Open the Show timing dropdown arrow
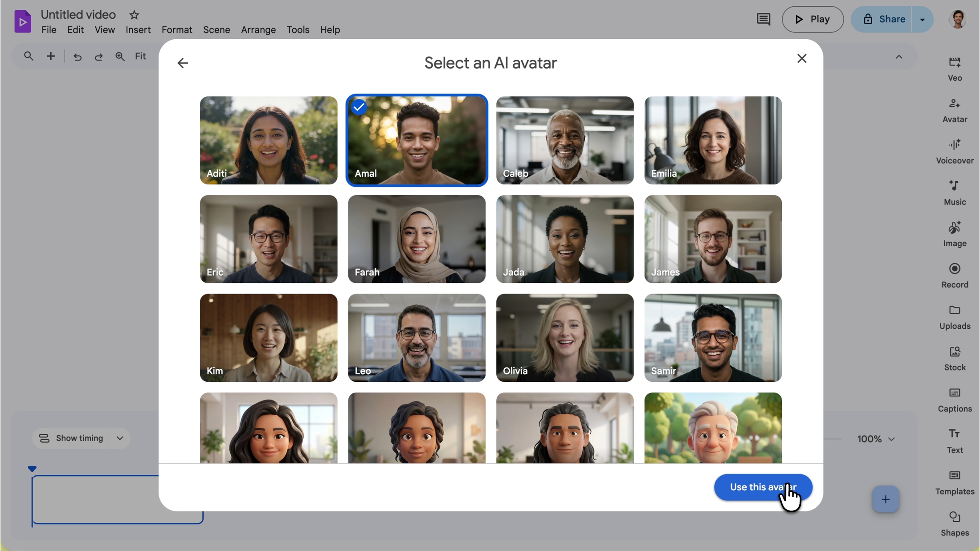This screenshot has width=980, height=551. point(120,438)
